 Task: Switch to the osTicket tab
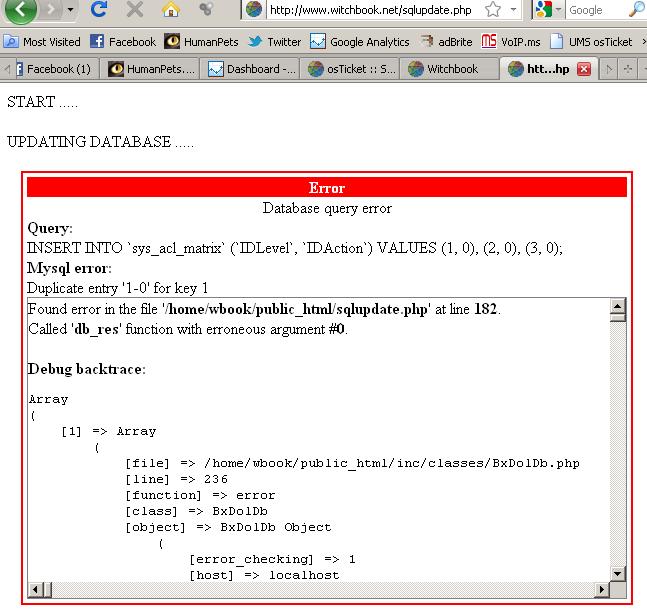(350, 69)
